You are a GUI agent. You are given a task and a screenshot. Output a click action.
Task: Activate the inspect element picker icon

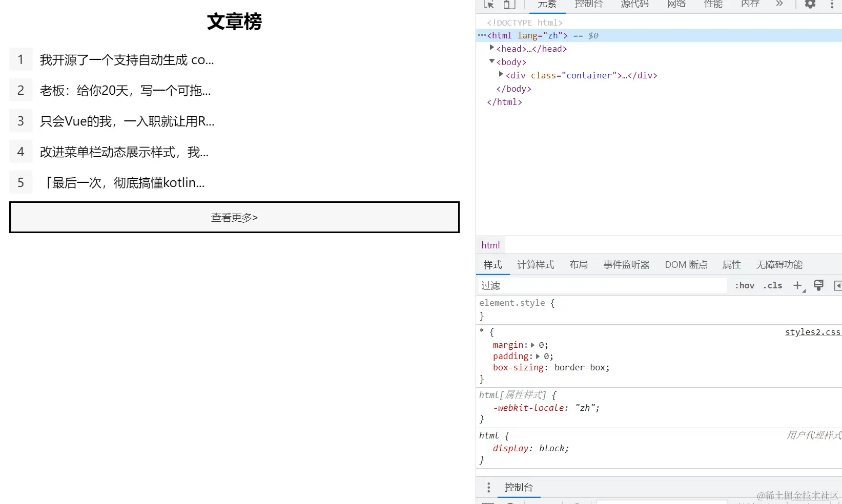point(489,5)
